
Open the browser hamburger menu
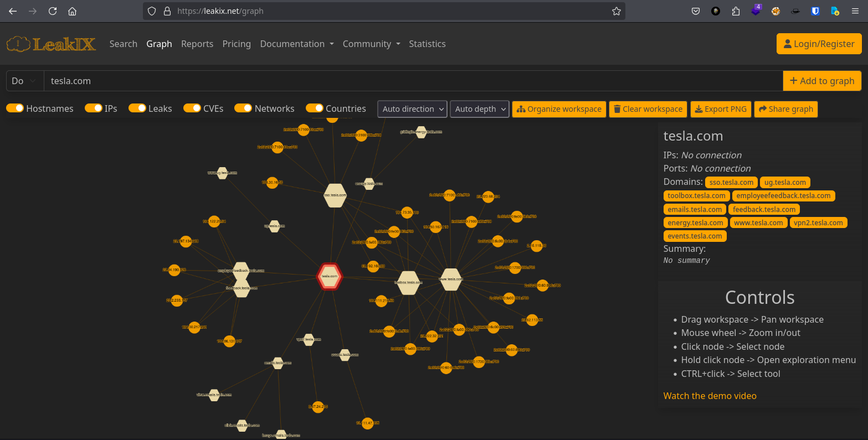pos(855,11)
